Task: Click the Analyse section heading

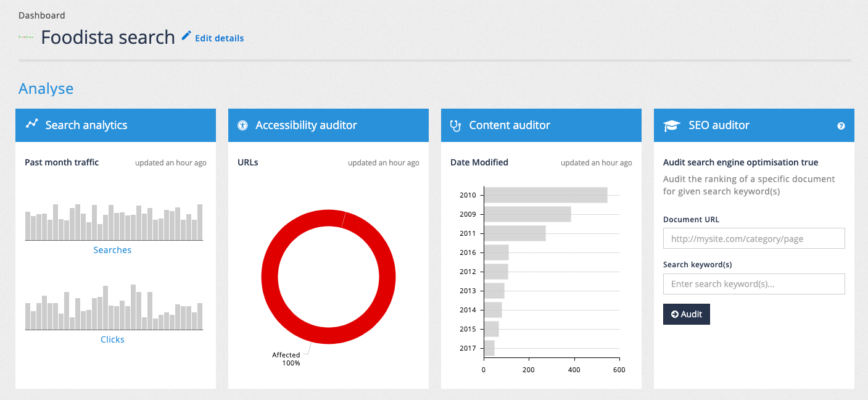Action: pos(46,88)
